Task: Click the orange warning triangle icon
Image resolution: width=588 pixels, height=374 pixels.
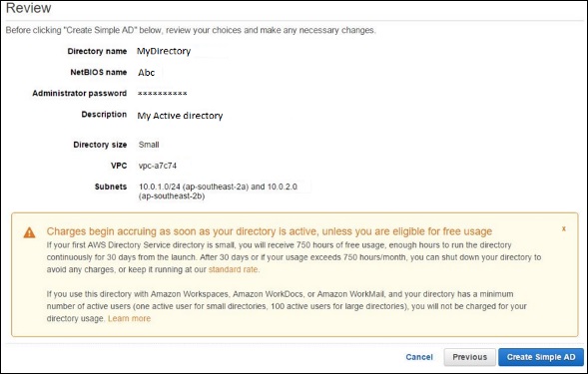Action: coord(29,232)
